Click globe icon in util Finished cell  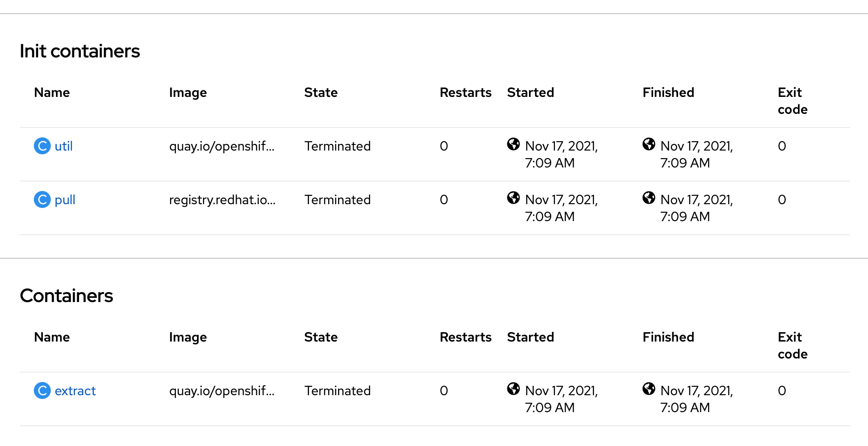[649, 144]
